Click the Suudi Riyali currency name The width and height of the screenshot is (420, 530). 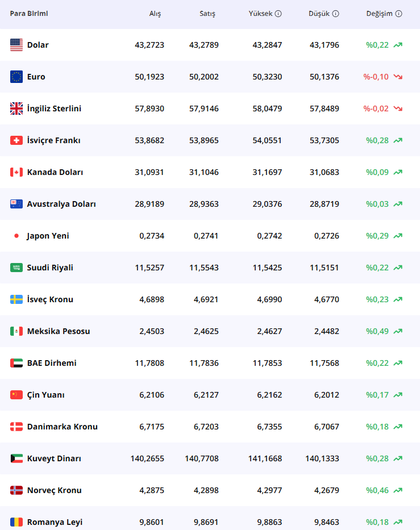point(50,268)
